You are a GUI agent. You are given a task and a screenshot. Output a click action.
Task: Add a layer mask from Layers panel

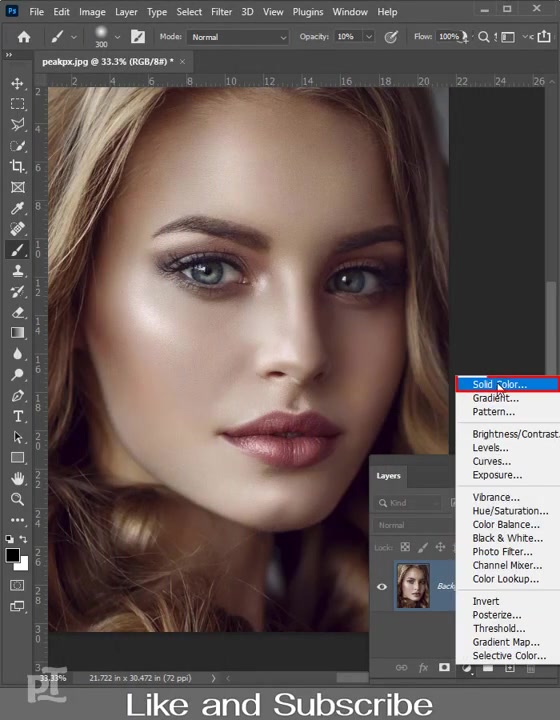click(444, 667)
